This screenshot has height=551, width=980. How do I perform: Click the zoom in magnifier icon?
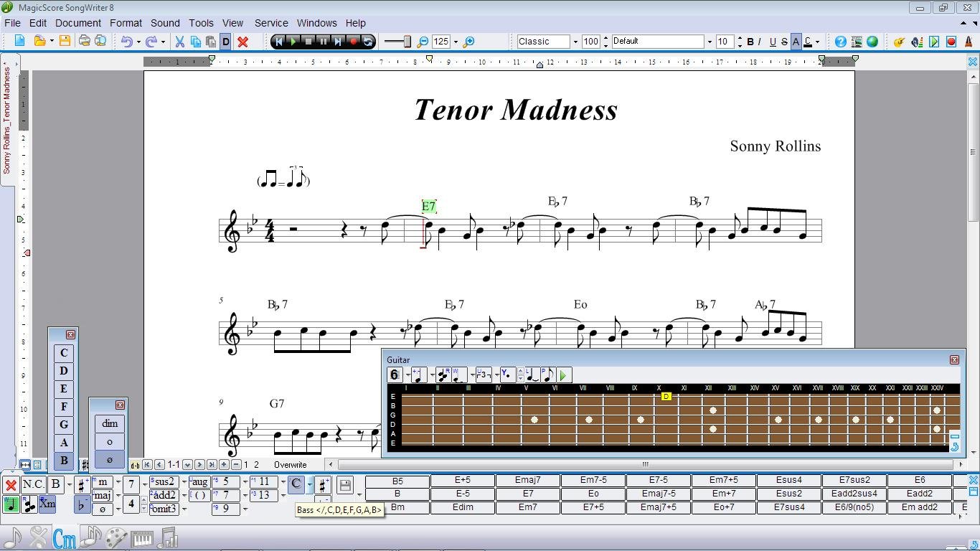[468, 42]
